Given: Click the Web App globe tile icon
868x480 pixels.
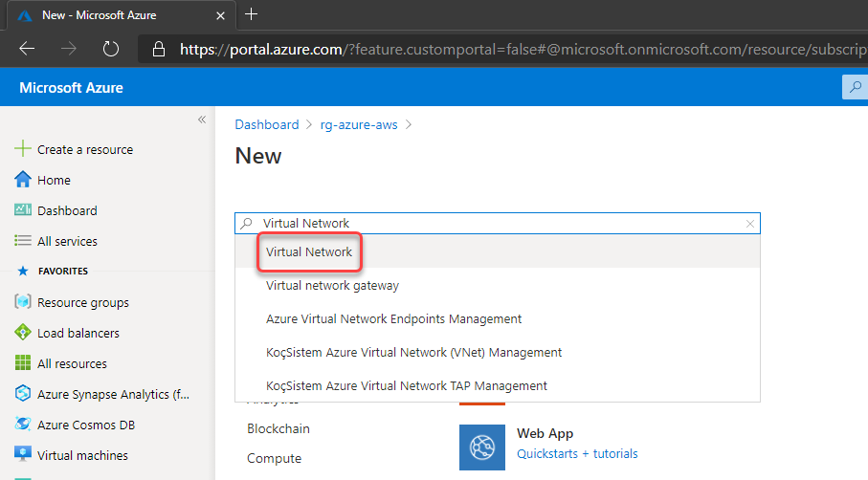Looking at the screenshot, I should pos(481,447).
